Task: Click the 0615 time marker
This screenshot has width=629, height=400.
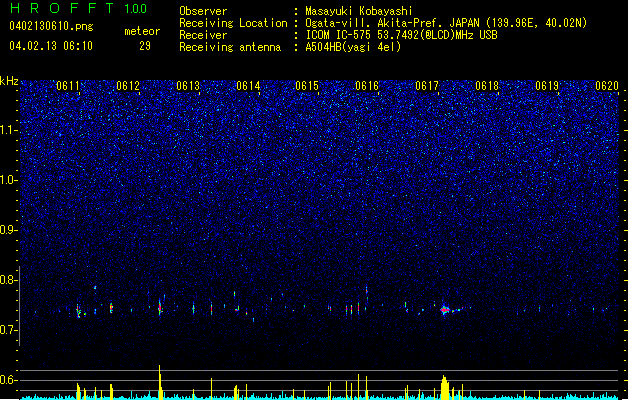Action: point(307,86)
